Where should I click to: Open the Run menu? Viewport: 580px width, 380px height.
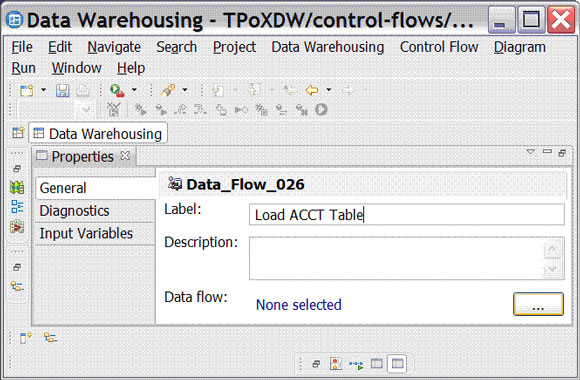click(x=23, y=68)
